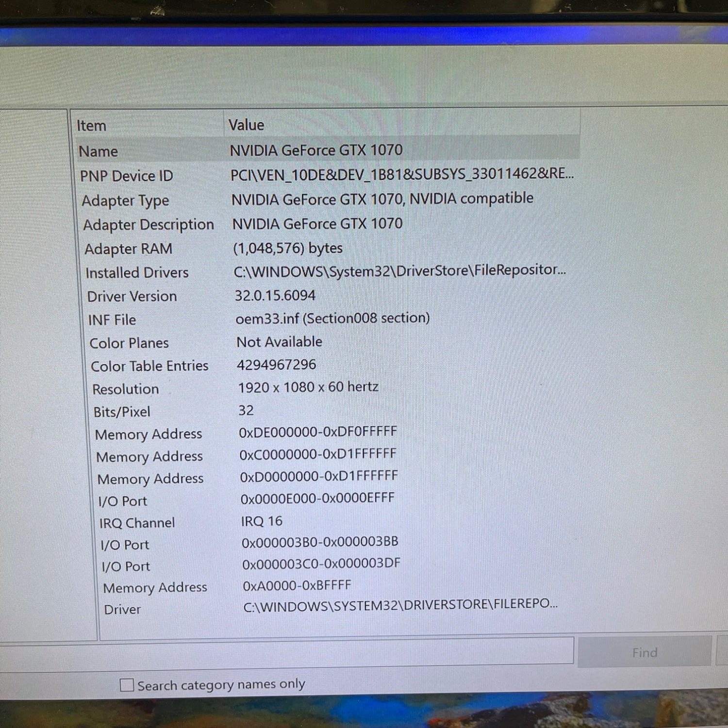Click the value 0xA0000-0xBFFFF

click(297, 586)
